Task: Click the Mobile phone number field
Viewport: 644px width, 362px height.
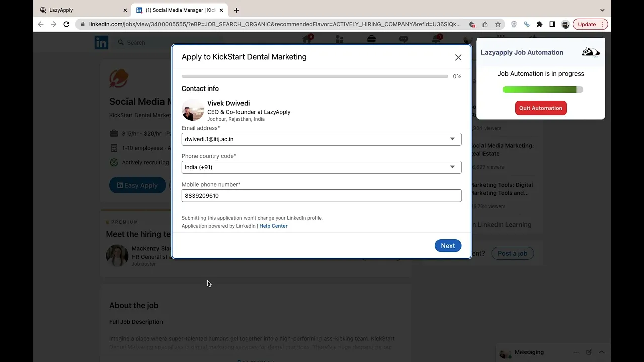Action: point(321,196)
